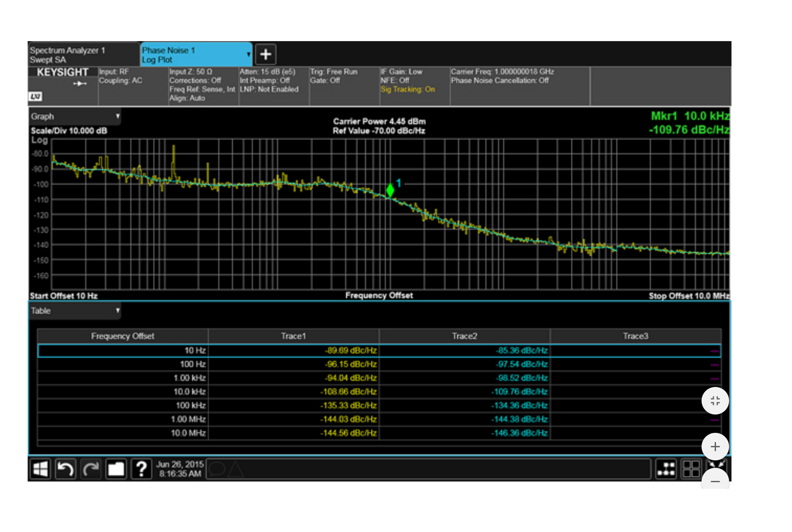Click the redo arrow icon
Screen dimensions: 792x532
[x=91, y=470]
